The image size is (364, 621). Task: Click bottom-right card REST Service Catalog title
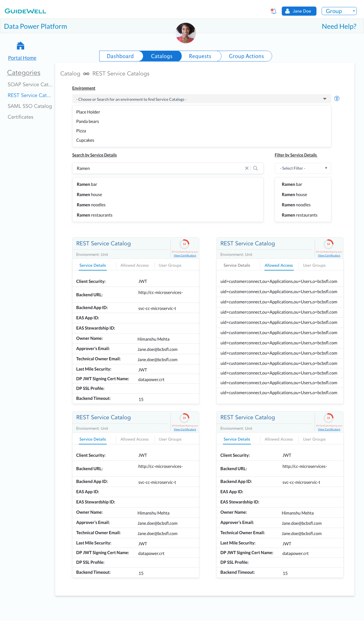(248, 418)
